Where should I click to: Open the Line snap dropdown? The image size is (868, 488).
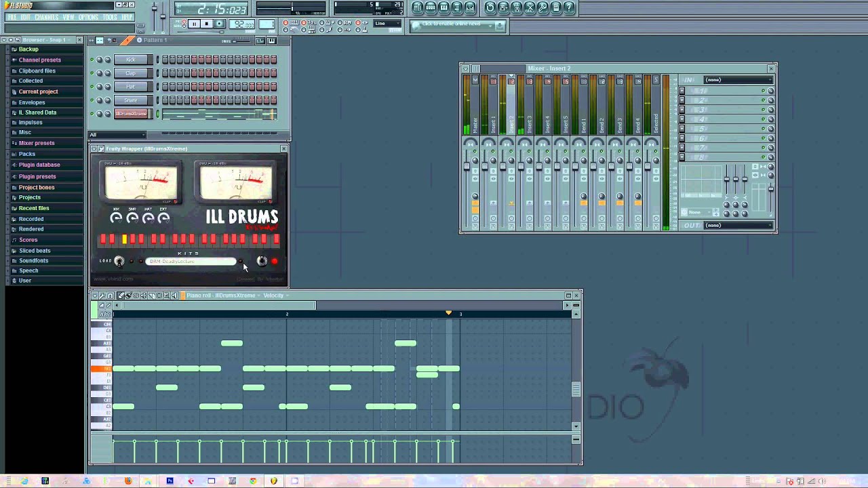point(388,24)
